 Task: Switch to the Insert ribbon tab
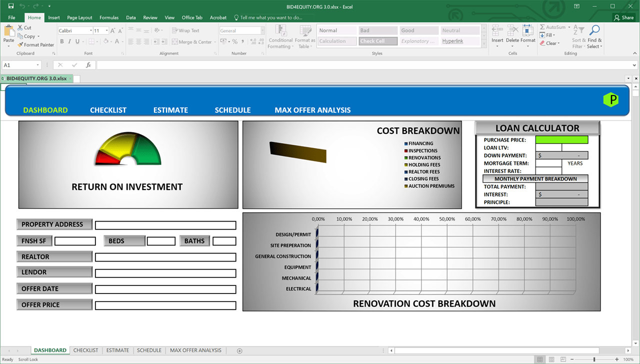(x=54, y=17)
